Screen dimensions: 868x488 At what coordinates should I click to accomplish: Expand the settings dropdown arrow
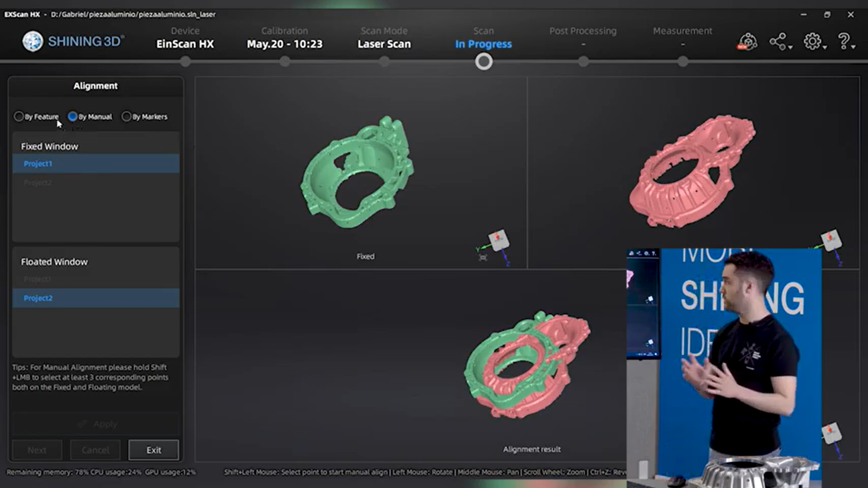click(825, 47)
